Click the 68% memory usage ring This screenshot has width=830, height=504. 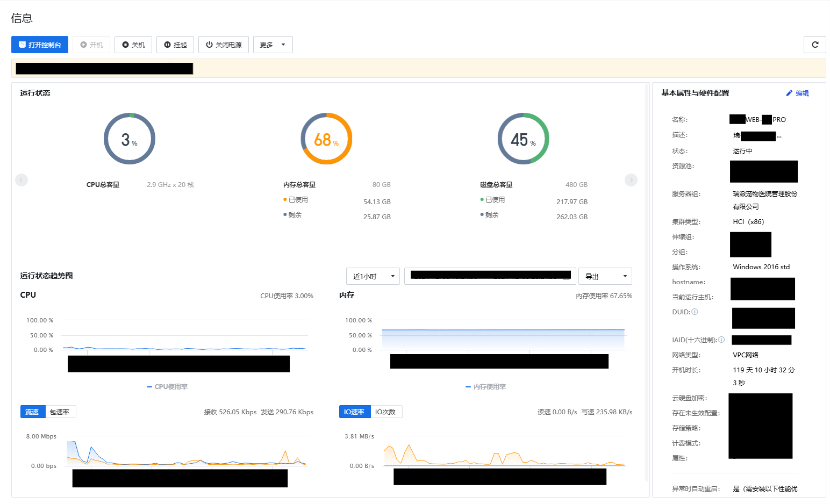(x=326, y=138)
